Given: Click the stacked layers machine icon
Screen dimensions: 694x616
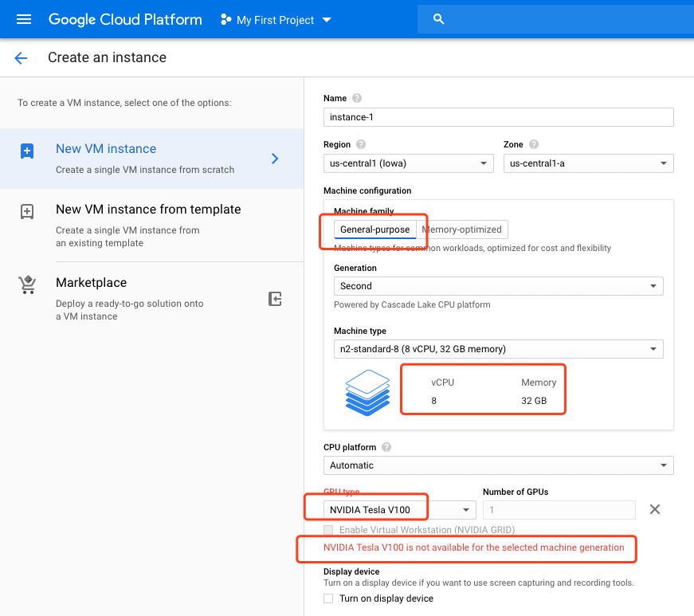Looking at the screenshot, I should coord(367,393).
